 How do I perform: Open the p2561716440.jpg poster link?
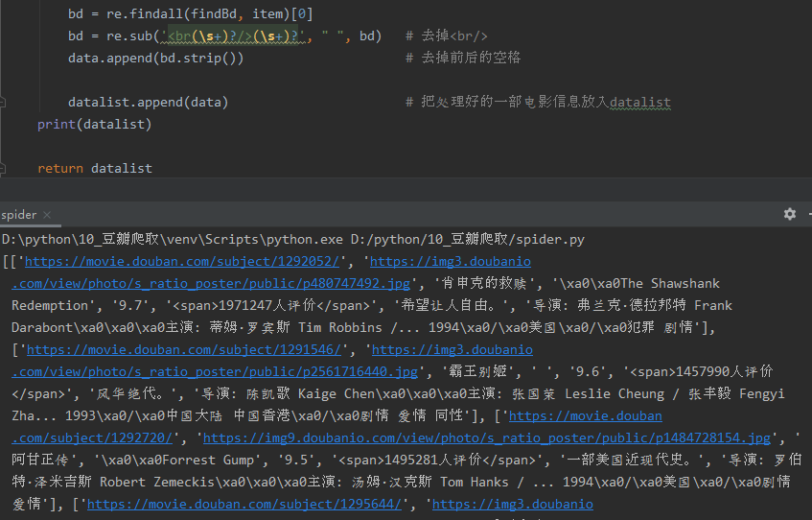(x=215, y=371)
